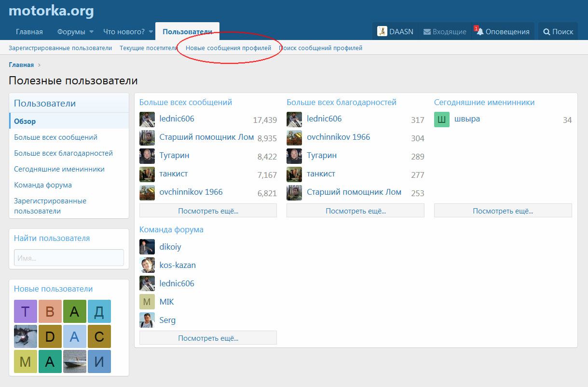Viewport: 588px width, 387px height.
Task: Open the швыра green avatar
Action: (441, 120)
